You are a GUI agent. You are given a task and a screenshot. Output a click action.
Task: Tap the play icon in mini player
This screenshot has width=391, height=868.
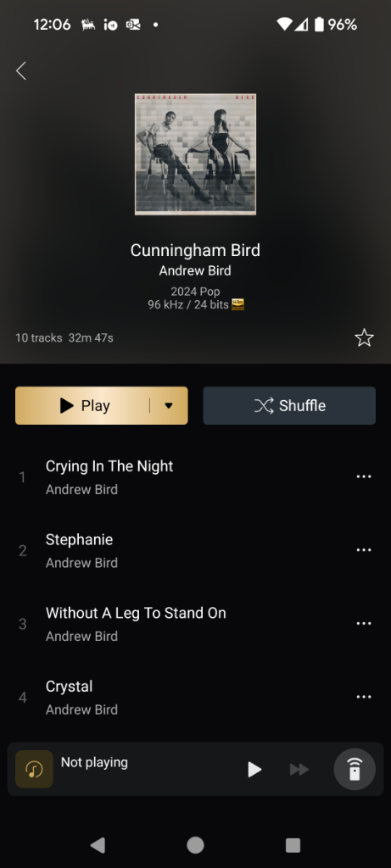[x=254, y=770]
